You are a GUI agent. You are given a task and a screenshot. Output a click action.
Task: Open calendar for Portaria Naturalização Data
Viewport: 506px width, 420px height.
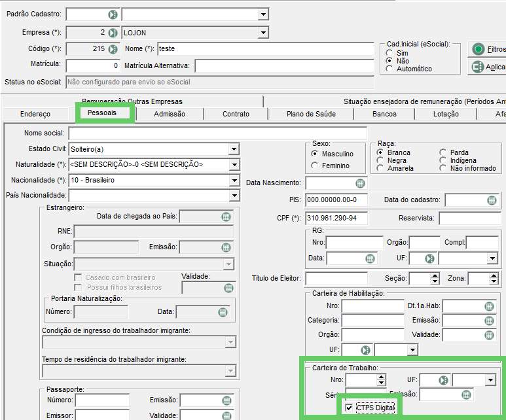coord(223,312)
